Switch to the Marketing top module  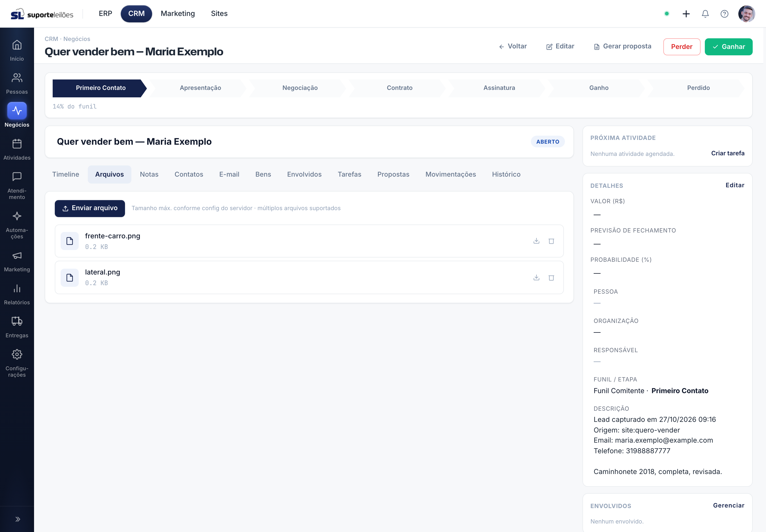[x=178, y=14]
